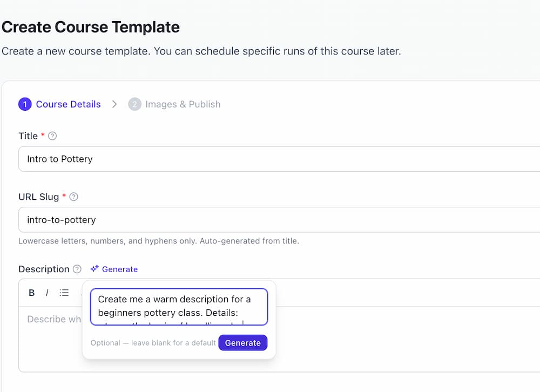
Task: Switch to the Course Details step
Action: (68, 104)
